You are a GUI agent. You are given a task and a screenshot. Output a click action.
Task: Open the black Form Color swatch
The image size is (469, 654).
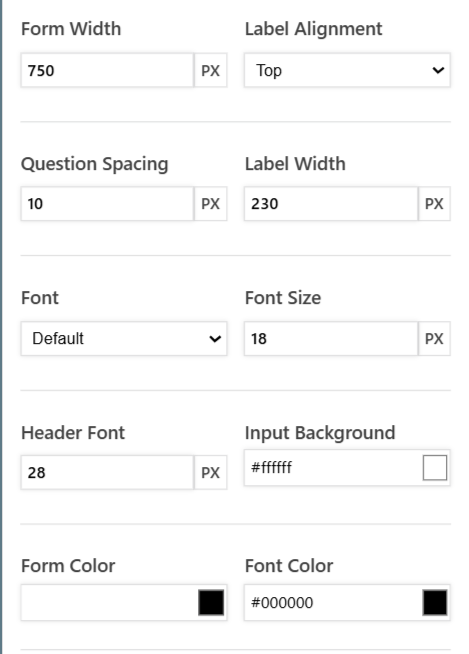click(211, 603)
